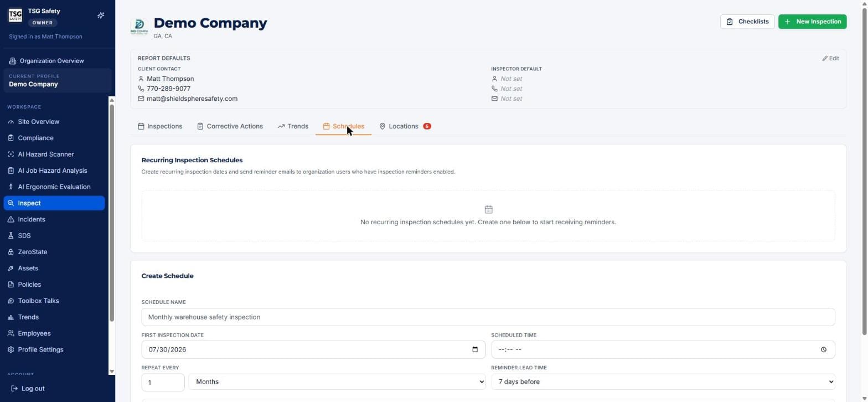Open the Locations tab
This screenshot has height=402, width=868.
point(405,126)
